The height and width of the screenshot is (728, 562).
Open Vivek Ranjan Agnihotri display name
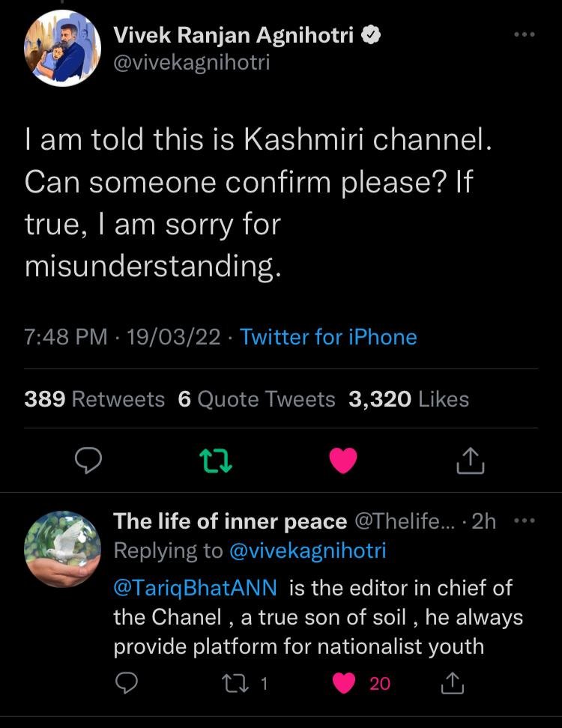tap(233, 34)
